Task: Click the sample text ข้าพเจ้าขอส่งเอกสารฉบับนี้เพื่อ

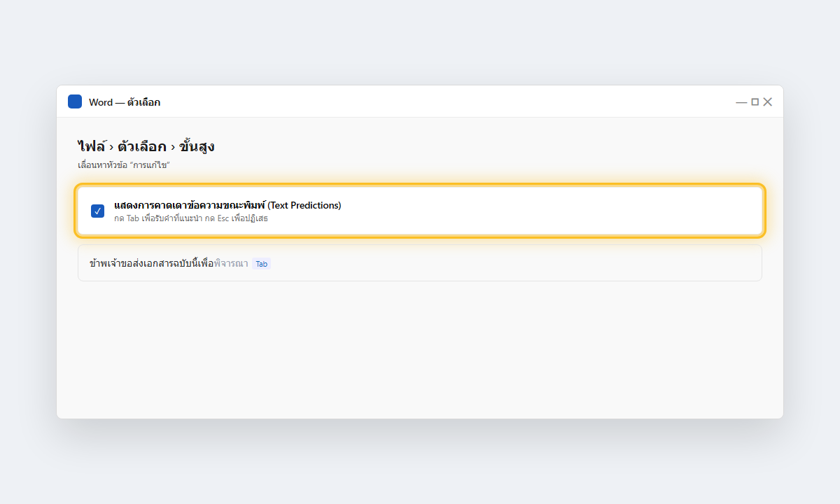Action: [x=152, y=263]
